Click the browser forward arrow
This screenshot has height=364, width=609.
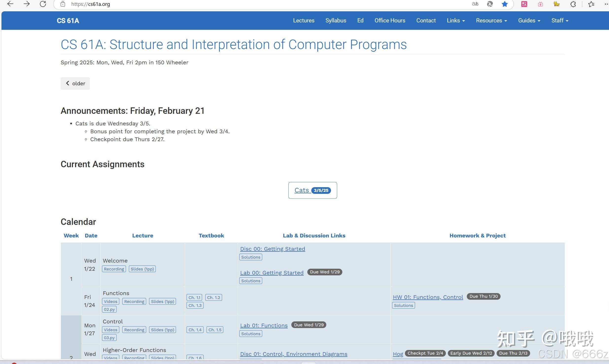point(26,4)
